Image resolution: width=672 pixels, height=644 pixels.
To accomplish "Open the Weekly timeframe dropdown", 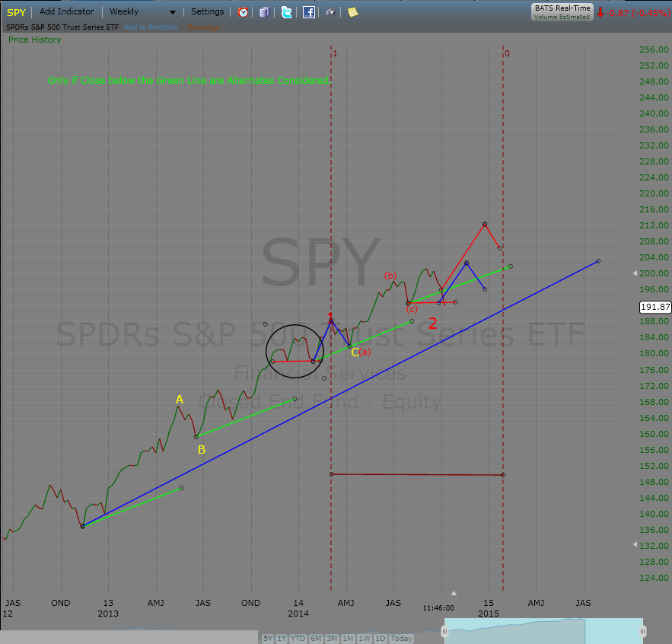I will tap(143, 12).
